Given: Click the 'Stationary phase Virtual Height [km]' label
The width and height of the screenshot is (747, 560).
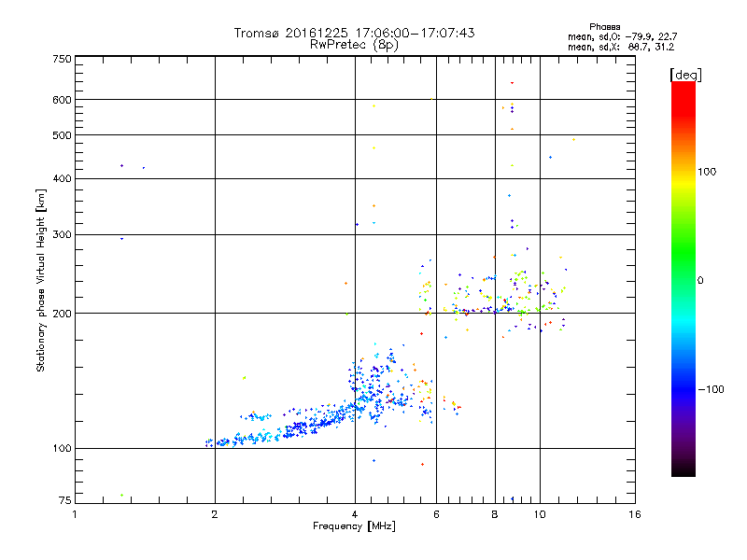Looking at the screenshot, I should click(x=41, y=280).
